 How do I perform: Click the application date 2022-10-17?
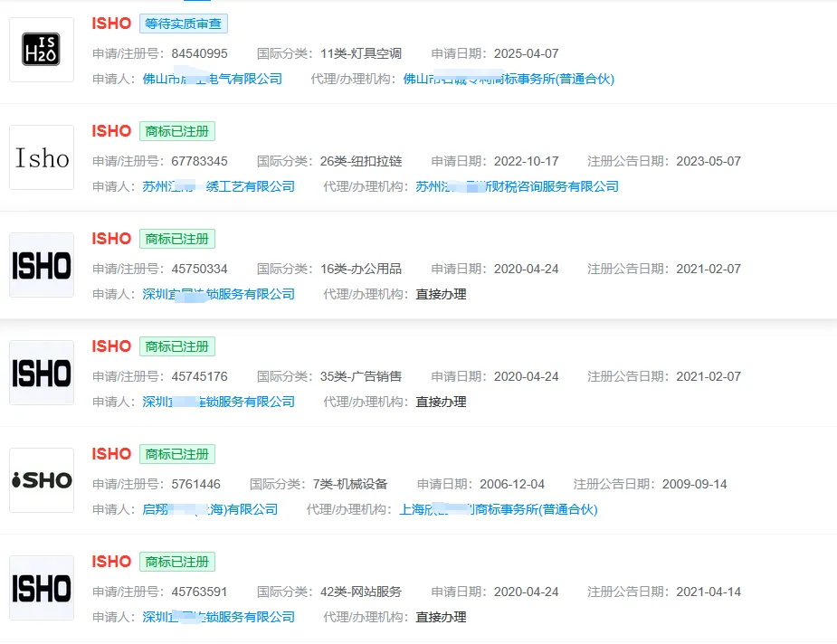point(527,161)
